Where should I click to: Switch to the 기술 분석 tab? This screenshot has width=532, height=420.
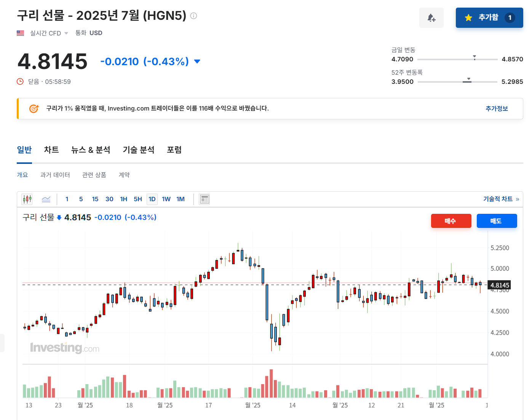click(x=138, y=150)
